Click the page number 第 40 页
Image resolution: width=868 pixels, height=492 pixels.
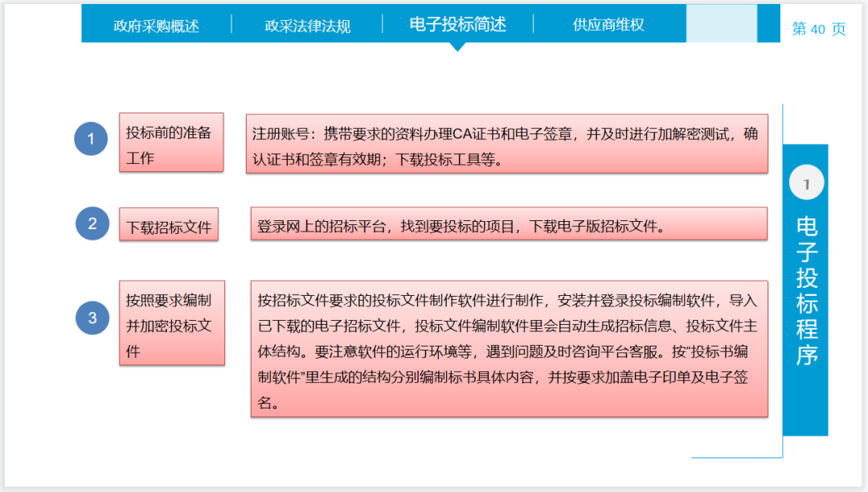point(818,29)
